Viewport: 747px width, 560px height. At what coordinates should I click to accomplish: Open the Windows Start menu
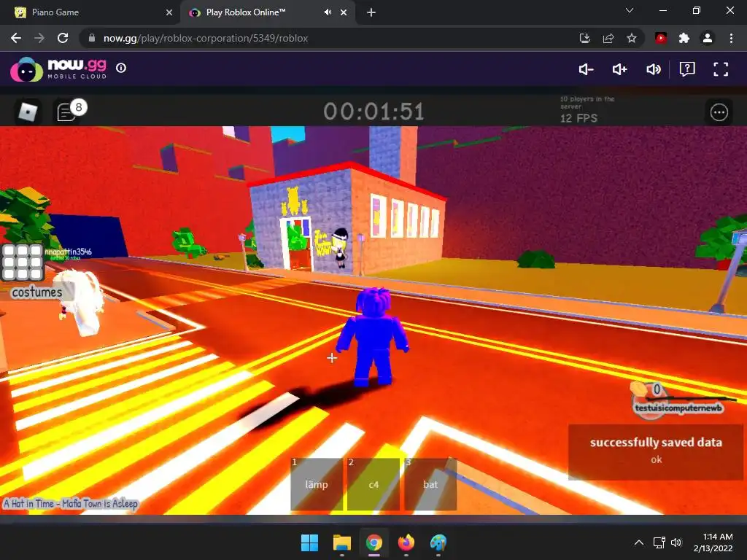coord(309,542)
